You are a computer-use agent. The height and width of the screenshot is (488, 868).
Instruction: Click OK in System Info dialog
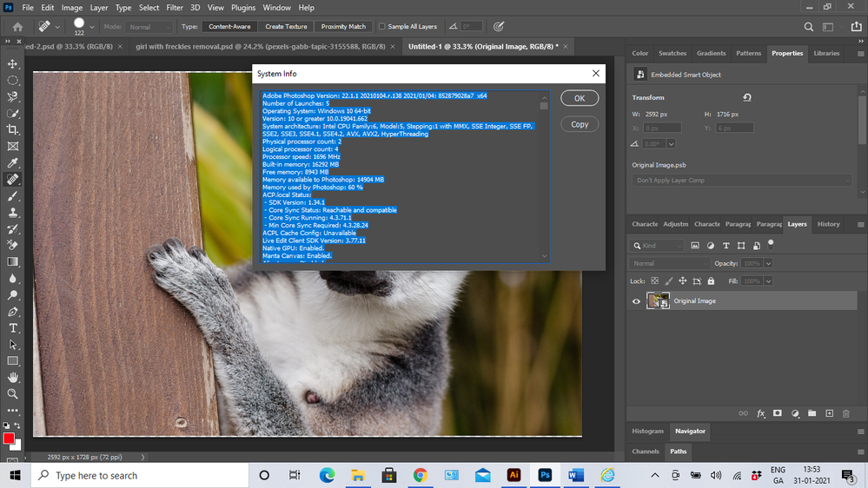(580, 98)
